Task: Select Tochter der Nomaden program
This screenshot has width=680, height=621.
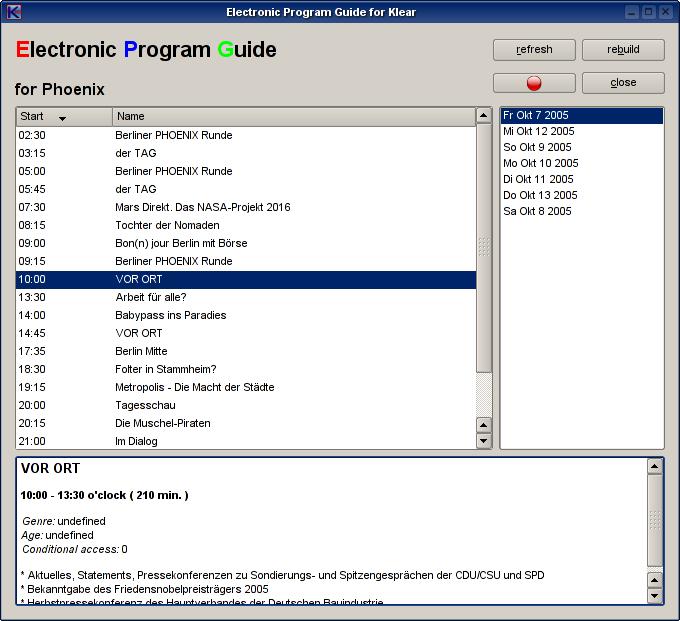Action: coord(246,226)
